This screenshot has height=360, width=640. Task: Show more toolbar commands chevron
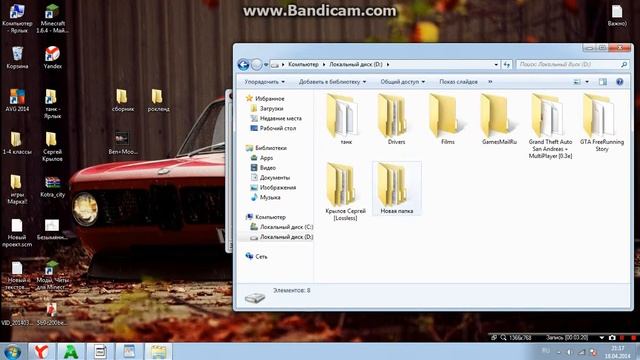(490, 82)
